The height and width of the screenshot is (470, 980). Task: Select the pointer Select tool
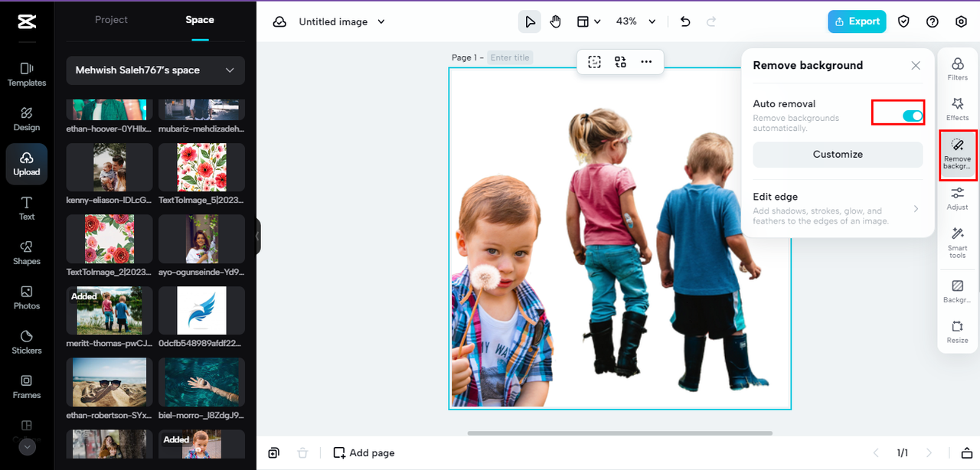click(x=529, y=21)
